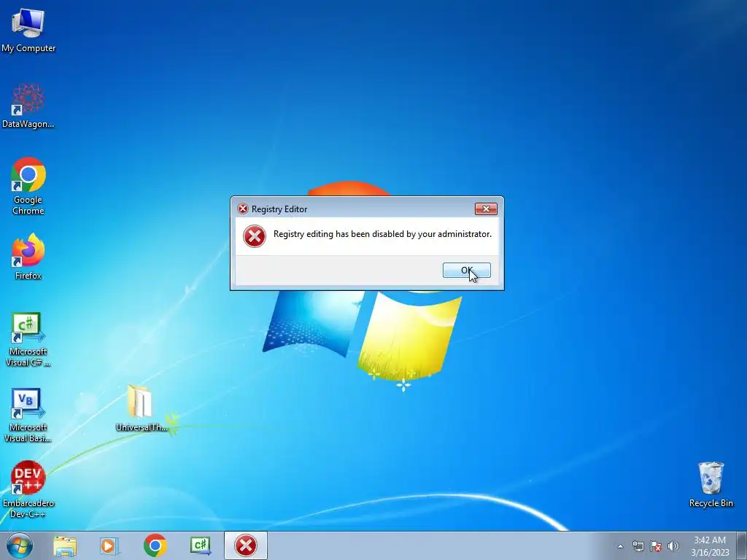
Task: Select the Google Chrome desktop shortcut
Action: tap(28, 186)
